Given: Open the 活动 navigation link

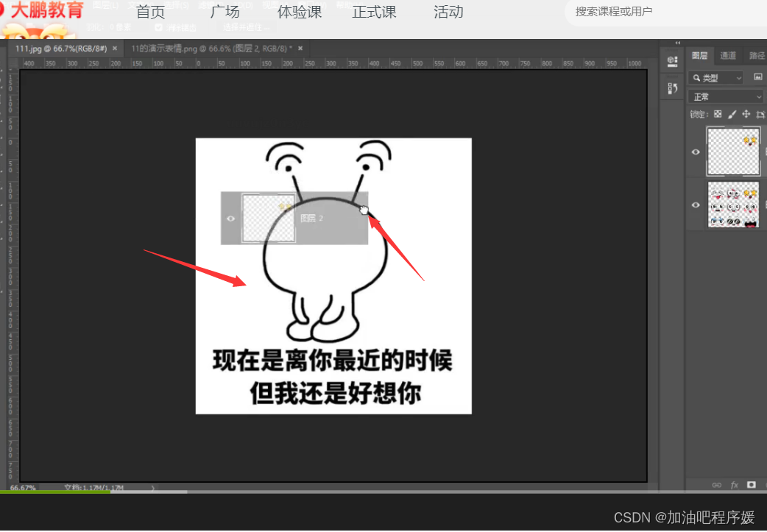Looking at the screenshot, I should (x=448, y=12).
